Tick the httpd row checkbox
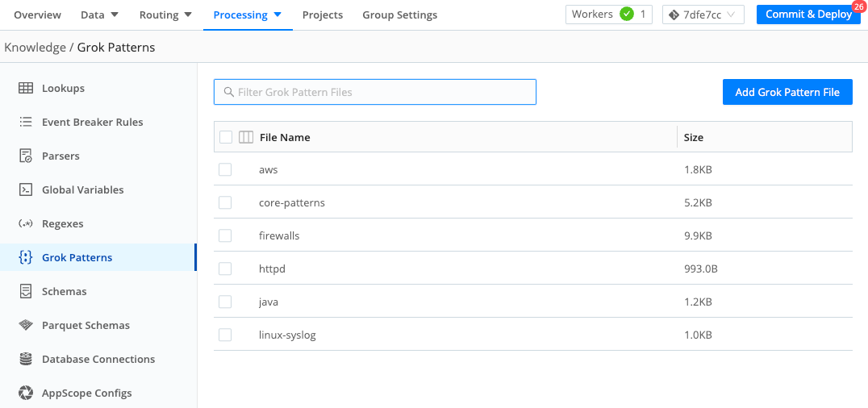Screen dimensions: 868x408 225,269
